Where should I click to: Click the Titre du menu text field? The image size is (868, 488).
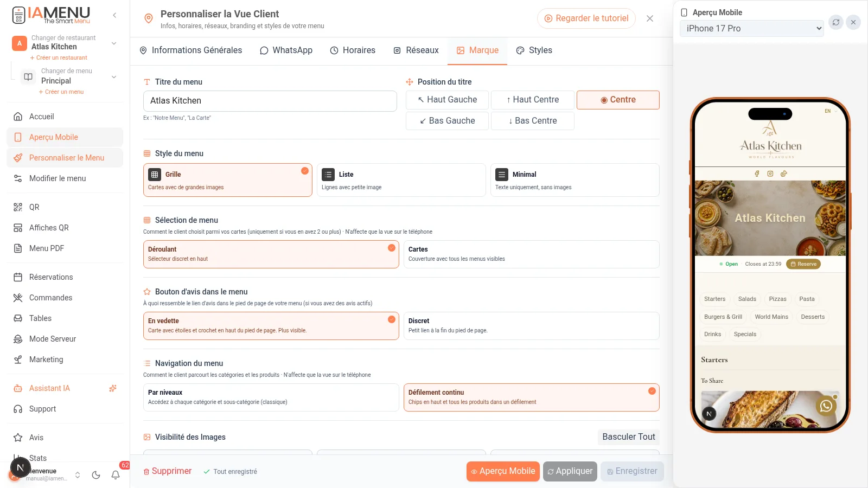(x=270, y=101)
